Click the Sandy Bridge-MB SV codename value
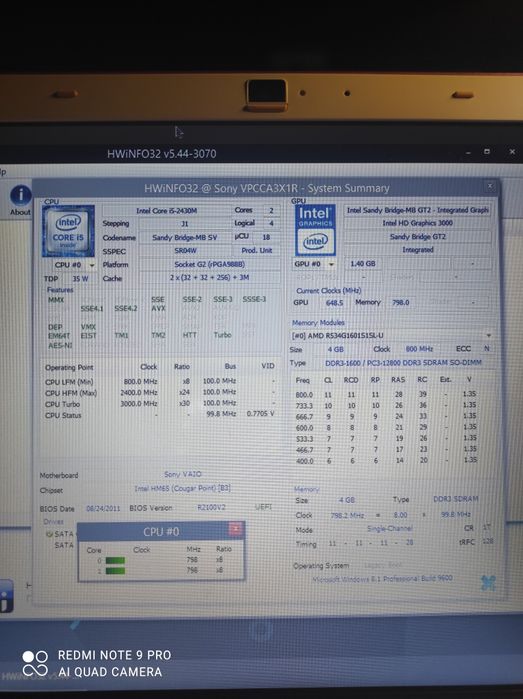This screenshot has height=699, width=523. (x=185, y=238)
